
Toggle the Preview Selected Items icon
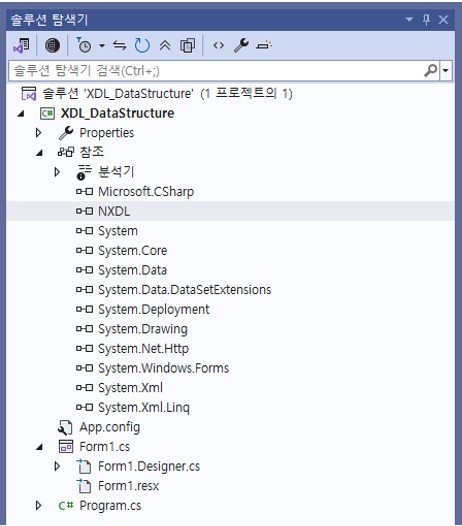[264, 45]
